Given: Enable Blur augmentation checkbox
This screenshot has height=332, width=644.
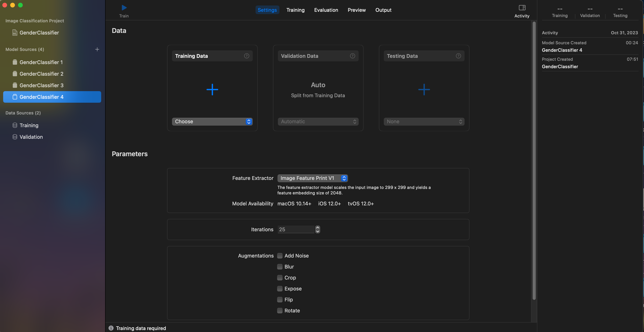Looking at the screenshot, I should [x=280, y=267].
